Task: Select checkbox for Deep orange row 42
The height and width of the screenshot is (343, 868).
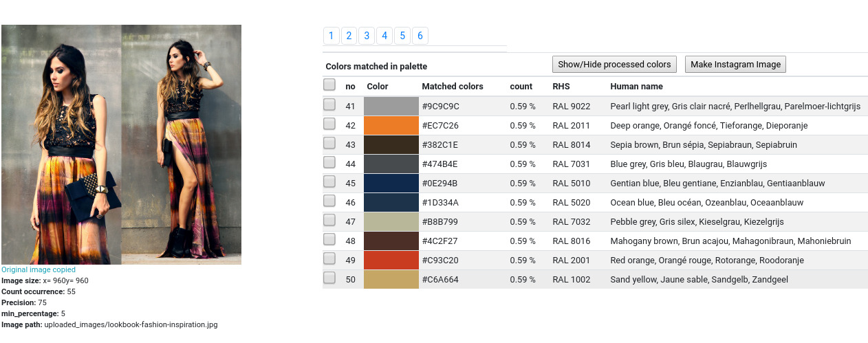Action: pos(329,124)
